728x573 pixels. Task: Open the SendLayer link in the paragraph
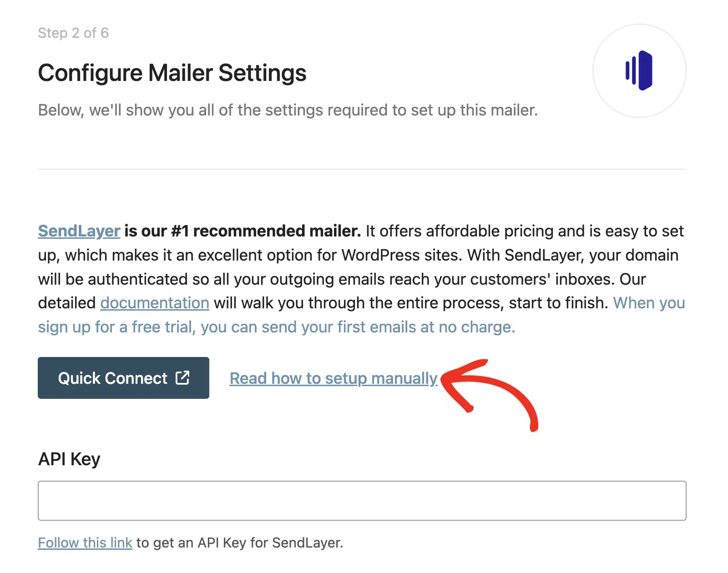click(79, 231)
